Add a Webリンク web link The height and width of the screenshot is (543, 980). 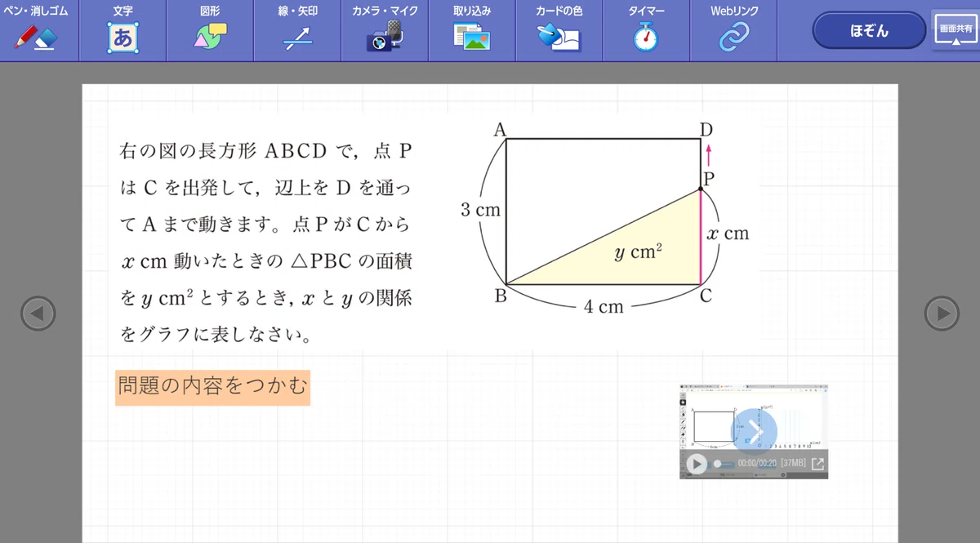[734, 30]
